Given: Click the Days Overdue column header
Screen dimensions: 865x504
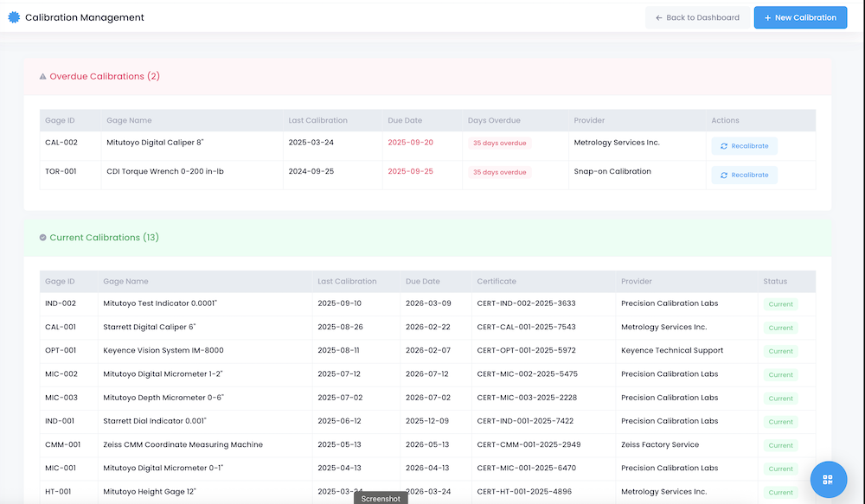Looking at the screenshot, I should [x=494, y=120].
